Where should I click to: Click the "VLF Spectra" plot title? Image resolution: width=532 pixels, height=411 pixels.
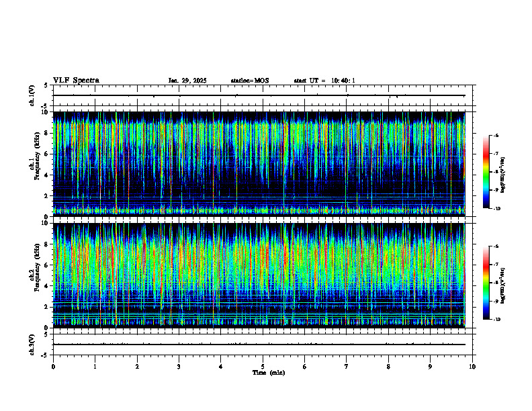pos(76,81)
